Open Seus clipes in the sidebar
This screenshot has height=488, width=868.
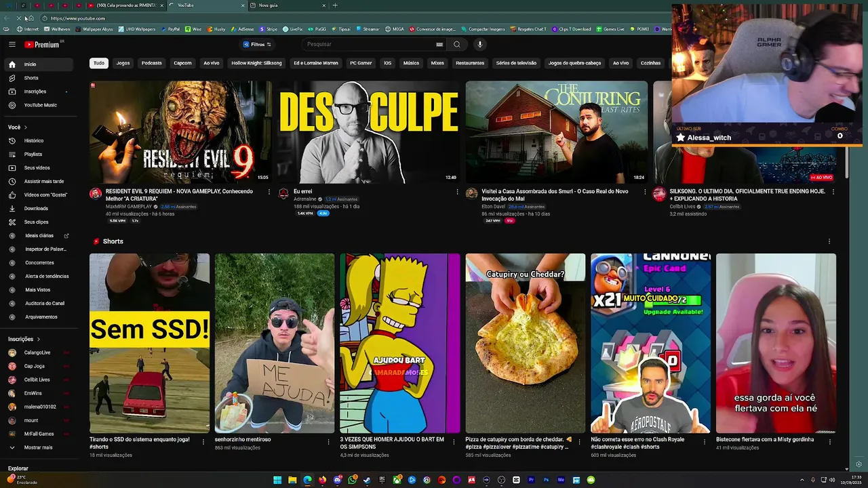tap(38, 222)
